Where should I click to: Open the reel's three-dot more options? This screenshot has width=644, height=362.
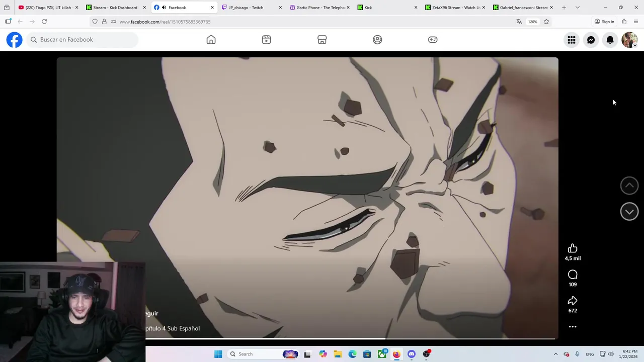[573, 327]
